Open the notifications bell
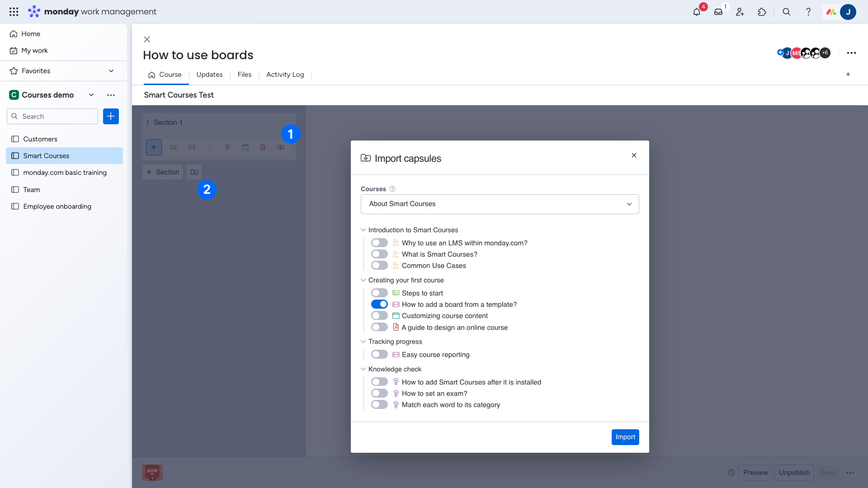The image size is (868, 488). (x=697, y=12)
